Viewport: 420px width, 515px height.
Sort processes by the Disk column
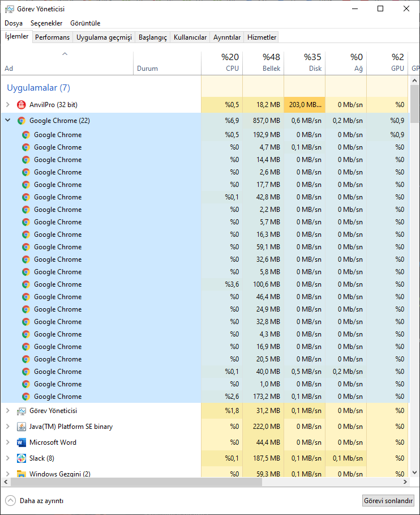(305, 63)
